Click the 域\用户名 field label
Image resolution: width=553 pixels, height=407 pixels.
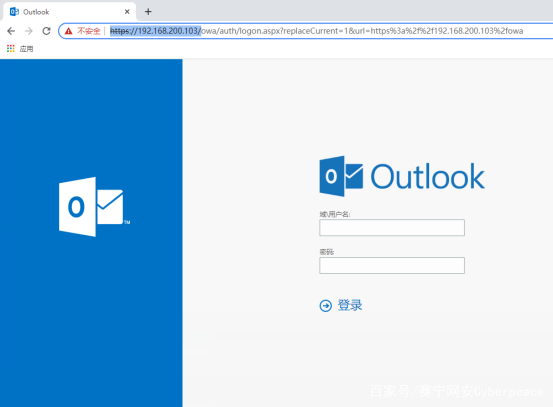[335, 214]
